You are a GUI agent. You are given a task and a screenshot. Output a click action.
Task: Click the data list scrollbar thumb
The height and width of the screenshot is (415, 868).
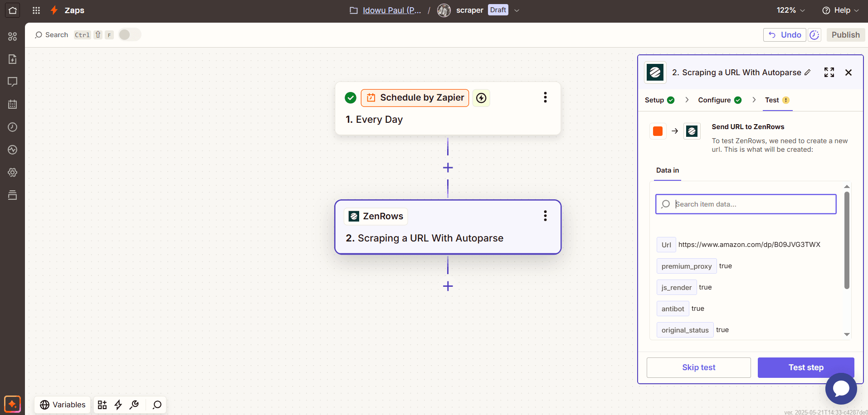[847, 240]
